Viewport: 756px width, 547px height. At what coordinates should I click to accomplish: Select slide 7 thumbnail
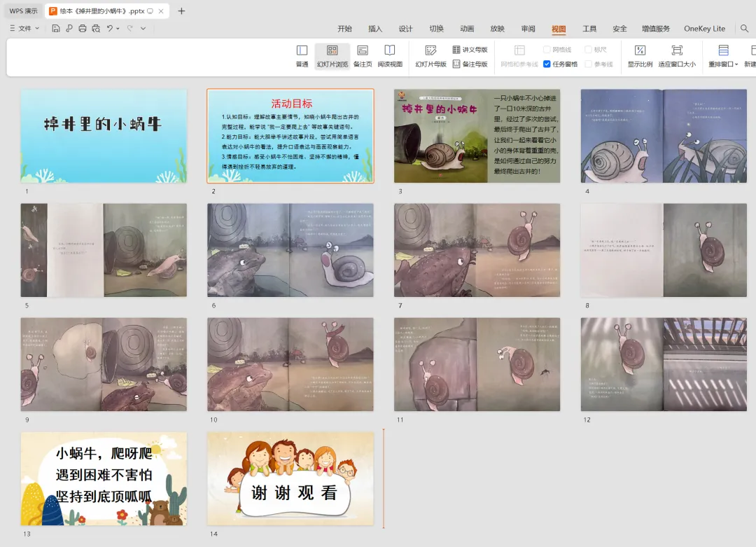tap(477, 250)
